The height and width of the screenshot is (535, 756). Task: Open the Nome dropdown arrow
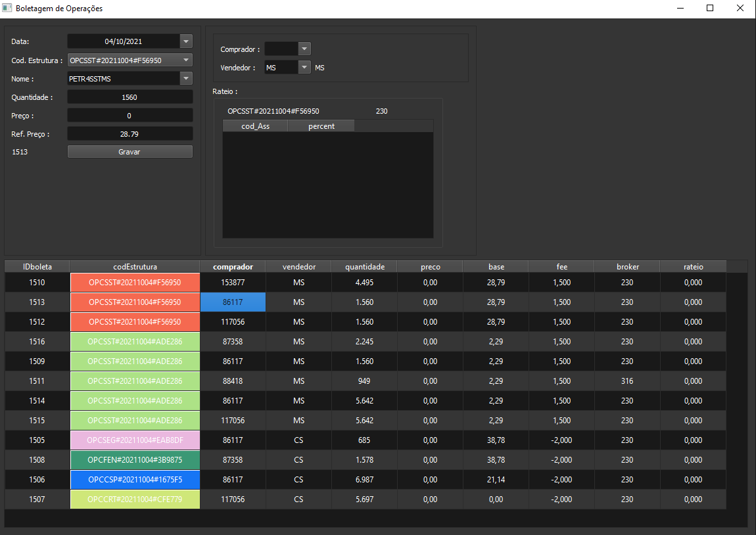(186, 79)
